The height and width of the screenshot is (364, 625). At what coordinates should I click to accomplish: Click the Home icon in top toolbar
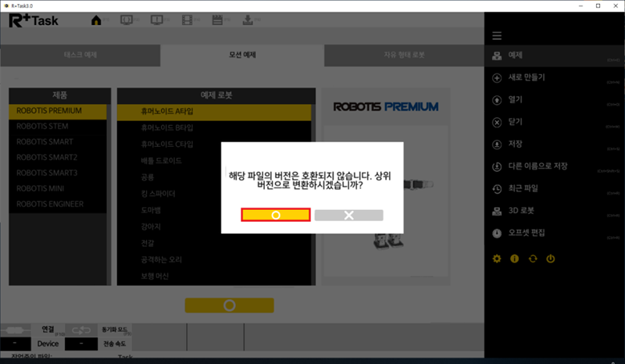pyautogui.click(x=97, y=20)
